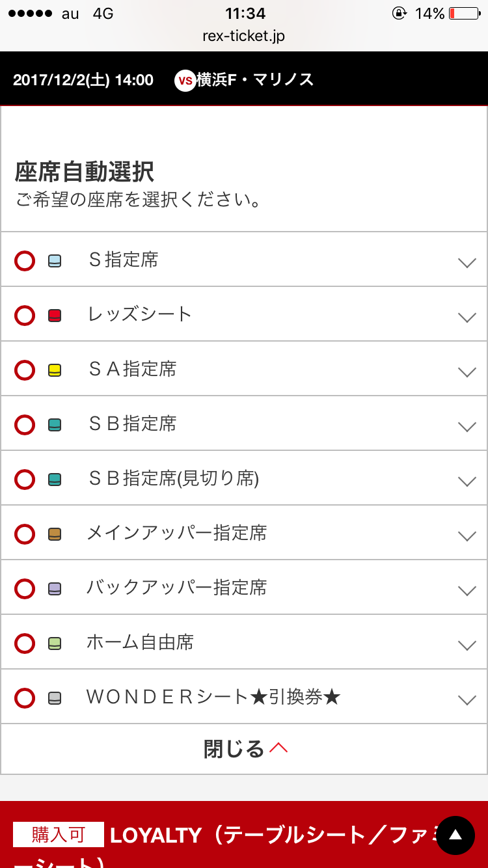The height and width of the screenshot is (868, 488).
Task: Select the ＳＢ指定席 radio button
Action: [x=25, y=426]
